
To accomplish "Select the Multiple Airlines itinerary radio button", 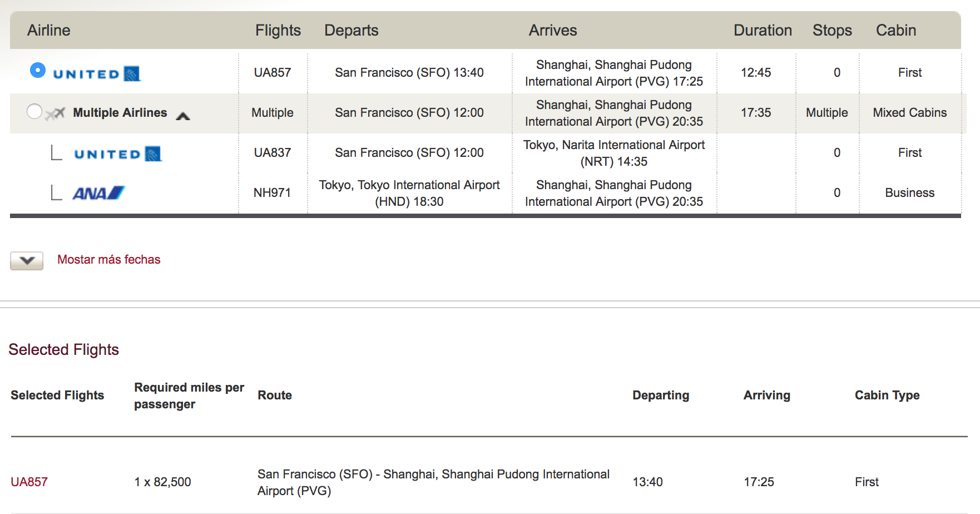I will pyautogui.click(x=34, y=111).
